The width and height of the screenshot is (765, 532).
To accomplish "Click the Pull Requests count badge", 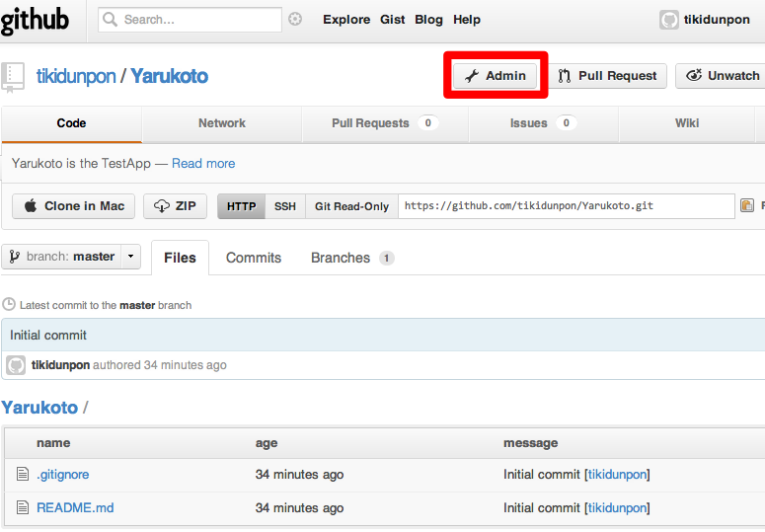I will tap(427, 122).
